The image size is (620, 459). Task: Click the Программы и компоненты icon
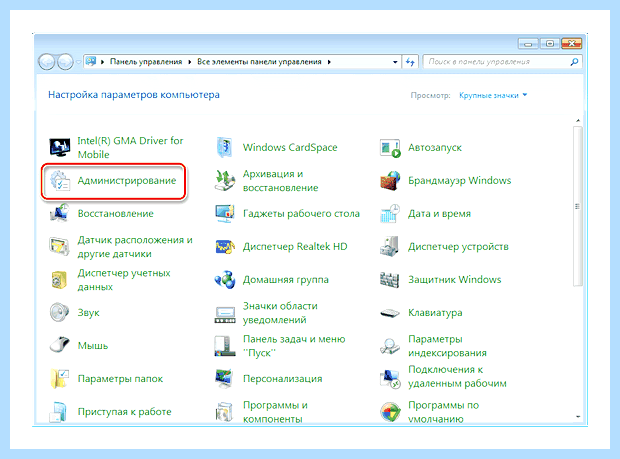point(225,412)
